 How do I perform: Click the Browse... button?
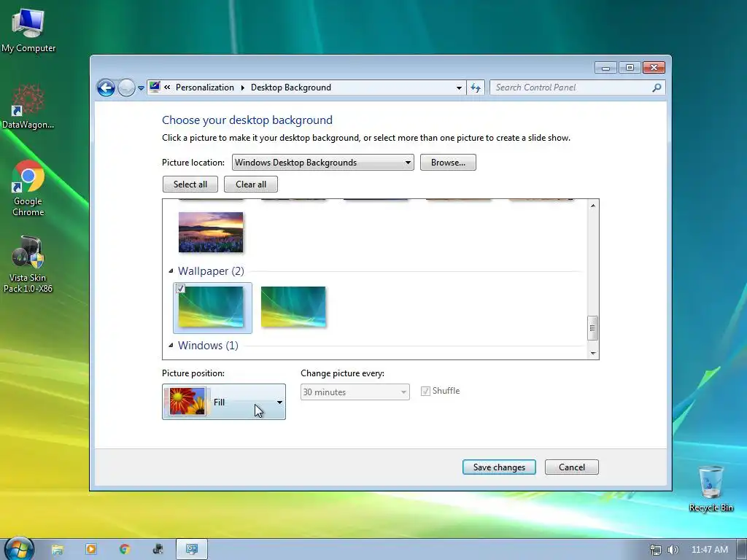click(448, 163)
